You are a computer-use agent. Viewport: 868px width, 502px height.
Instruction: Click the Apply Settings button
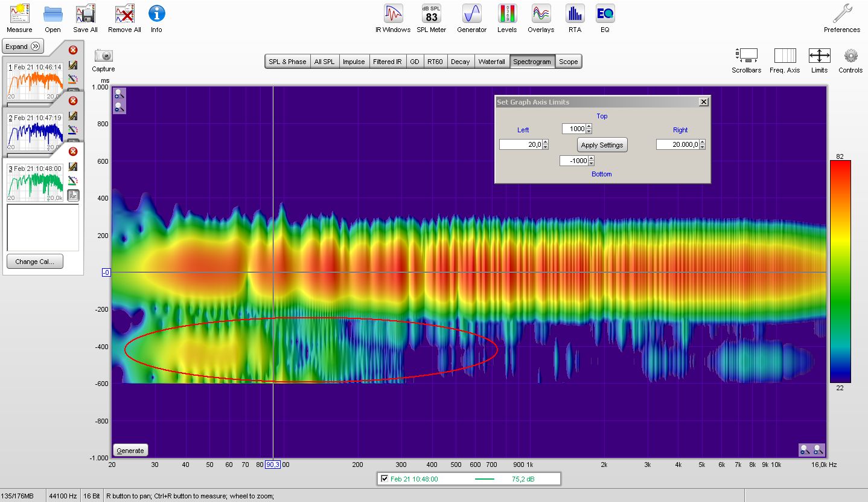click(x=602, y=145)
